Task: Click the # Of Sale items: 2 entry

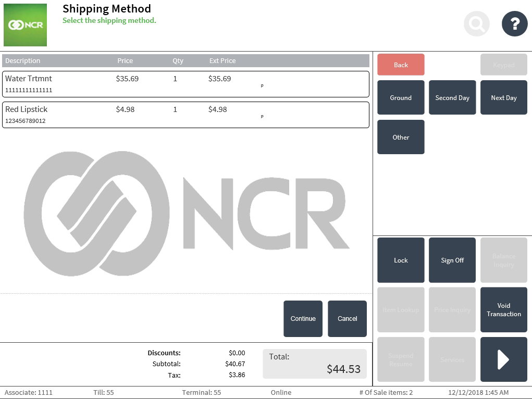Action: pyautogui.click(x=386, y=393)
